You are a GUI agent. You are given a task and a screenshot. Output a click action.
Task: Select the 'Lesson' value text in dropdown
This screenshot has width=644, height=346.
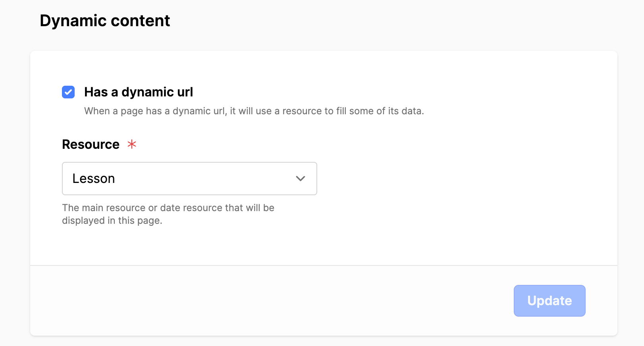point(94,179)
